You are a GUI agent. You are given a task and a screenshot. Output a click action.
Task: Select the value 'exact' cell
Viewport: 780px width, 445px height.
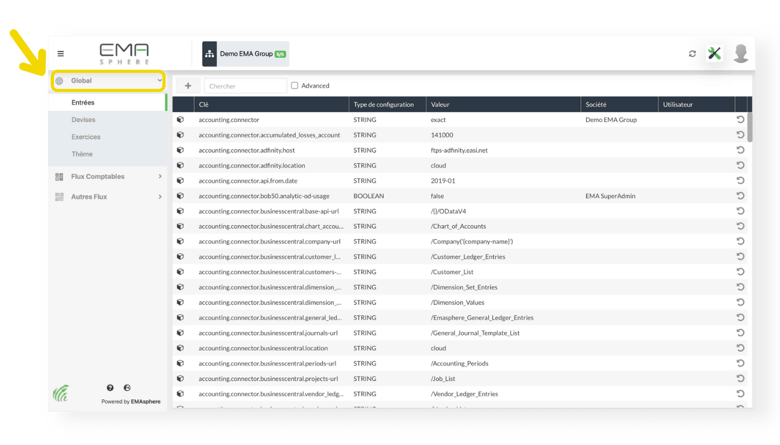(438, 120)
